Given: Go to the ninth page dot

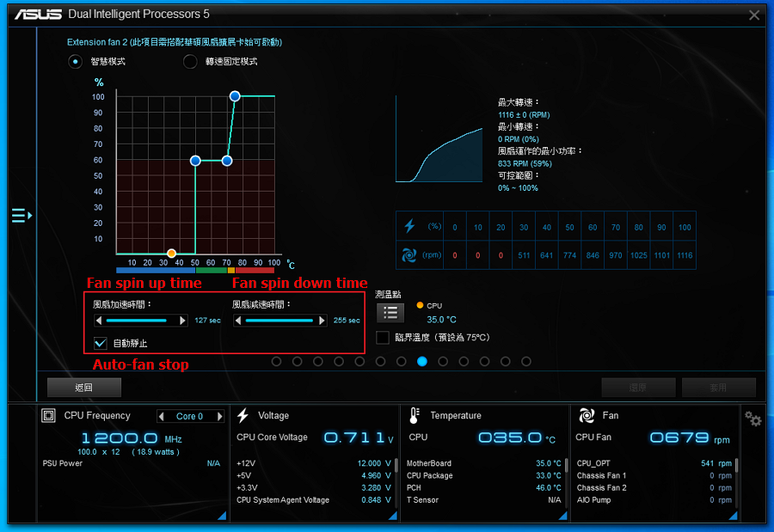Looking at the screenshot, I should tap(443, 362).
